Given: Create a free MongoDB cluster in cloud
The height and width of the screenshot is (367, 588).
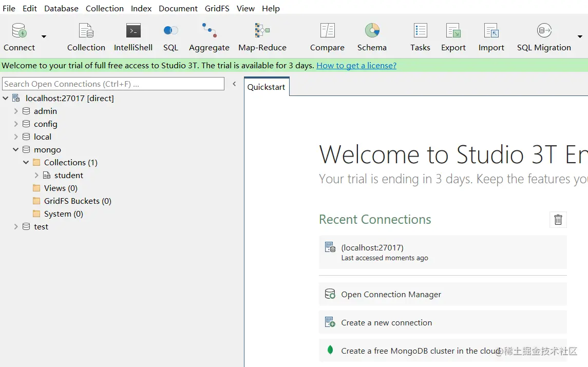Looking at the screenshot, I should point(443,351).
